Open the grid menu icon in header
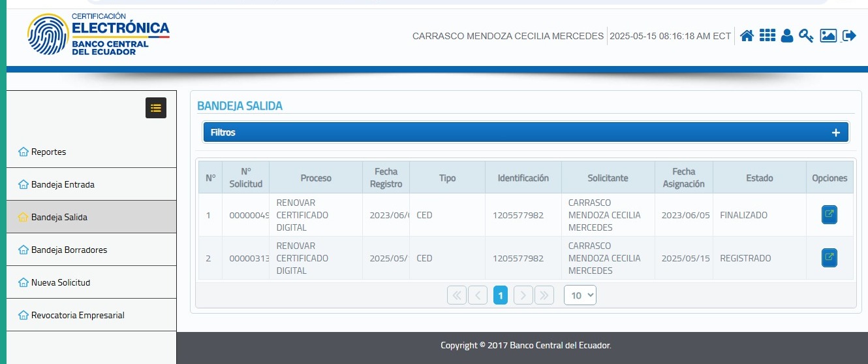The width and height of the screenshot is (868, 364). pos(767,35)
